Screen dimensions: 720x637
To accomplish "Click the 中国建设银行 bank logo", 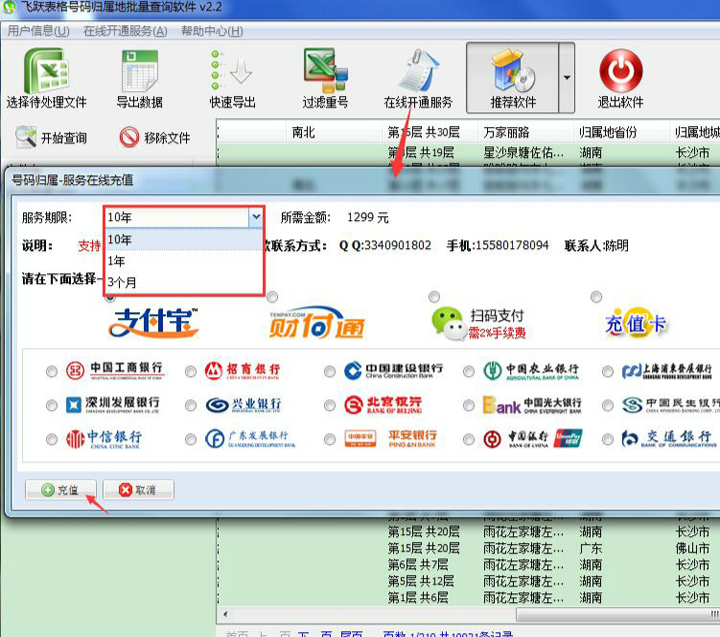I will 394,370.
